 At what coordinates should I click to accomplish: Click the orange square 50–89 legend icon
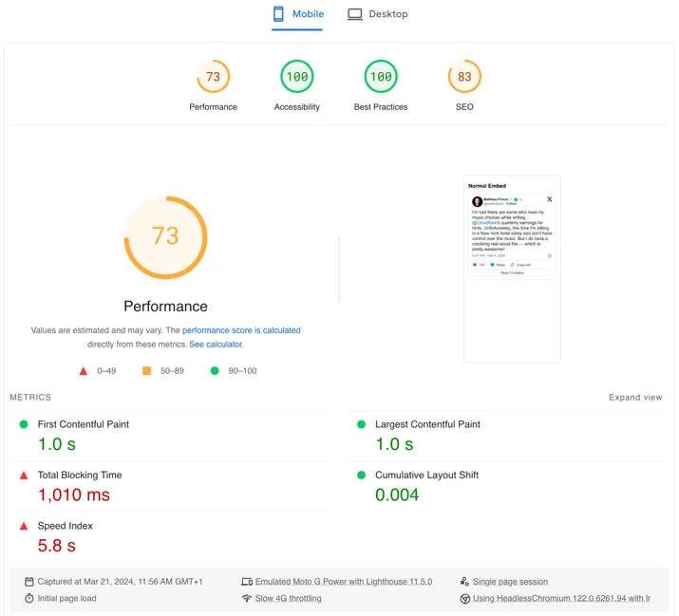pos(147,371)
